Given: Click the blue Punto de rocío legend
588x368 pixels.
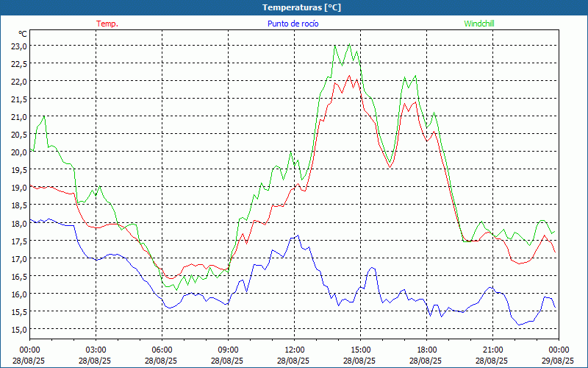Looking at the screenshot, I should click(x=293, y=24).
